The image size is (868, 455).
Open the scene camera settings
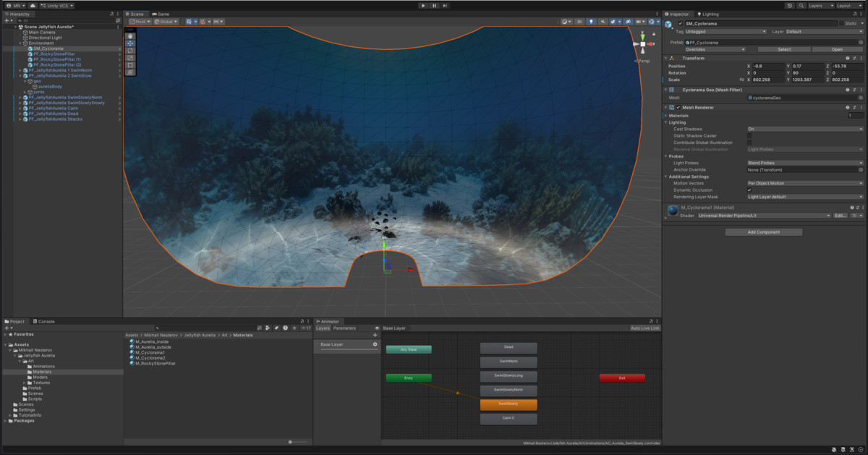[640, 22]
